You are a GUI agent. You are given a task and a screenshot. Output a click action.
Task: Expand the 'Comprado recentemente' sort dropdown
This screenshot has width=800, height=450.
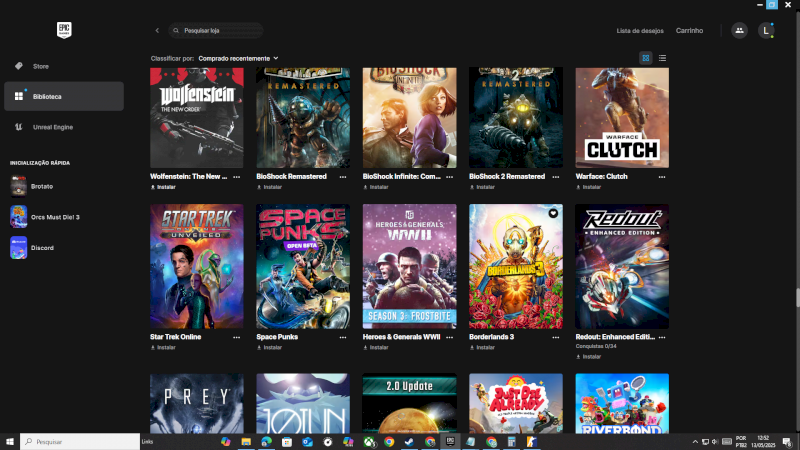[x=238, y=58]
